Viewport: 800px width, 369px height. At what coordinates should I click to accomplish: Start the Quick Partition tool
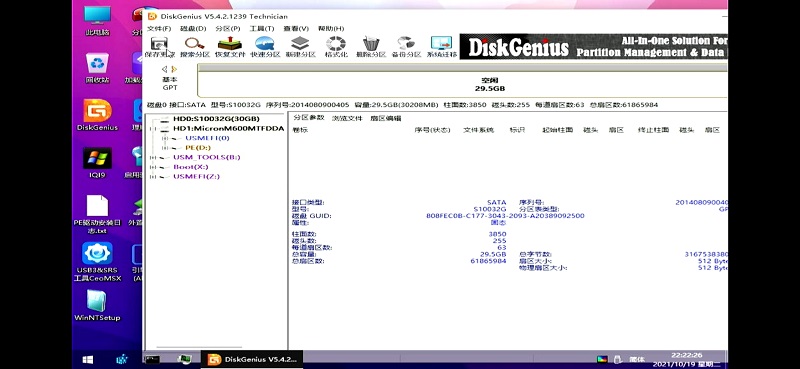point(265,46)
